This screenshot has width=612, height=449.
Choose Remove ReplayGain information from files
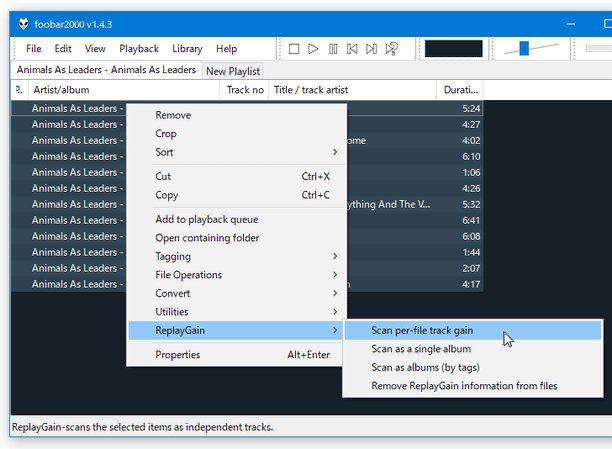coord(473,386)
